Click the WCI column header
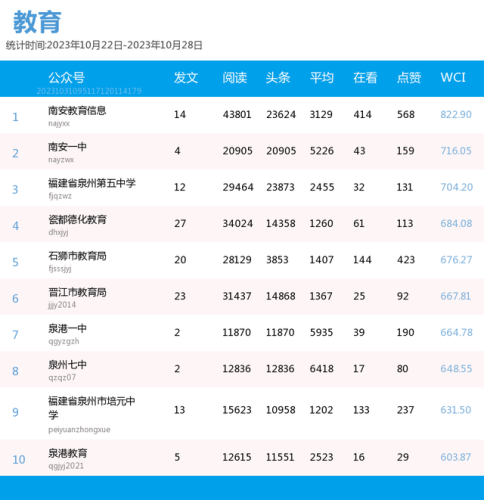484x500 pixels. pyautogui.click(x=453, y=77)
